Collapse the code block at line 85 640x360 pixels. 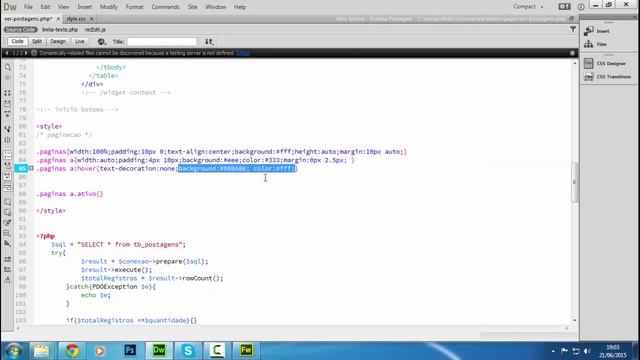tap(31, 168)
